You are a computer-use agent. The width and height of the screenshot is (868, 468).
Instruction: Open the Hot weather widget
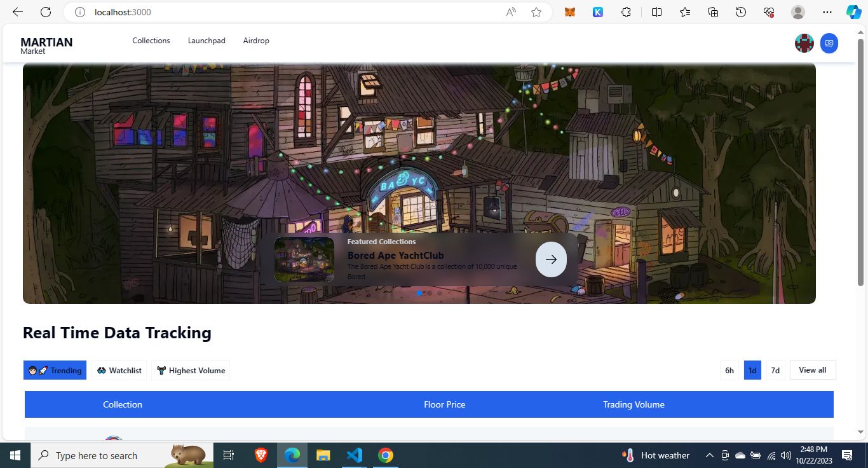(x=656, y=455)
